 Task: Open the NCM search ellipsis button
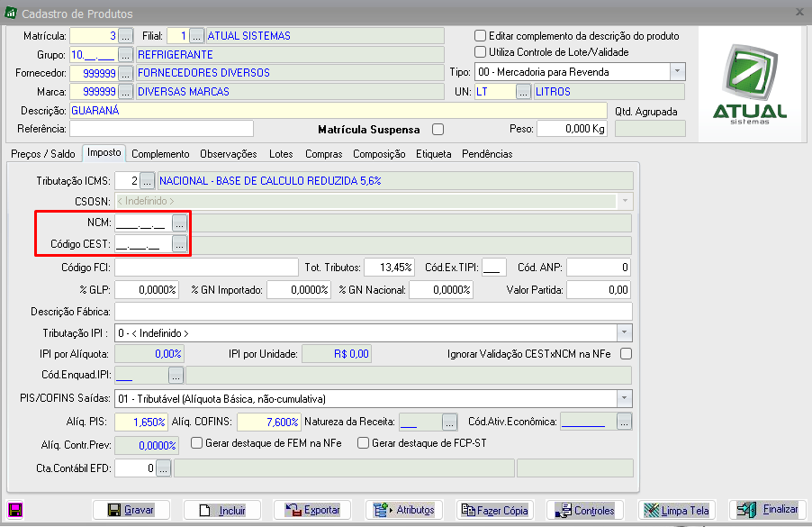coord(179,223)
